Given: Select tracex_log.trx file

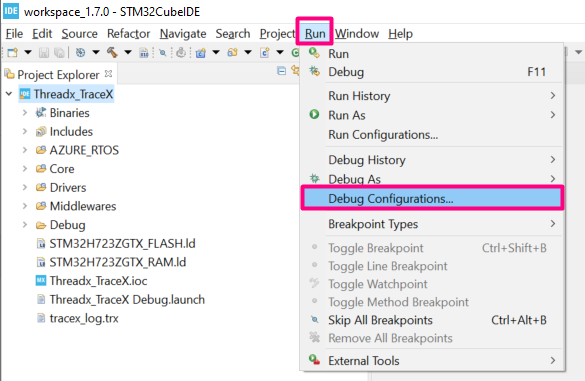Looking at the screenshot, I should pyautogui.click(x=84, y=318).
